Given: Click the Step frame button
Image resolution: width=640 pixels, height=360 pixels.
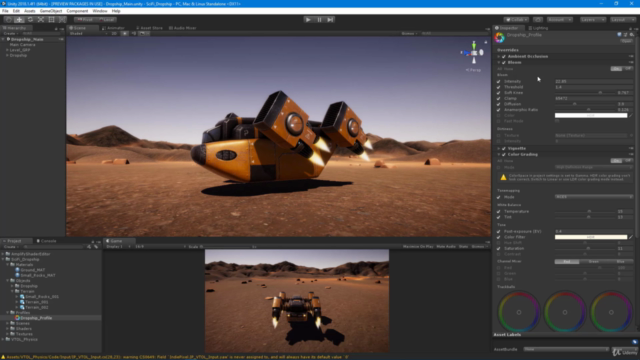Looking at the screenshot, I should click(x=330, y=20).
